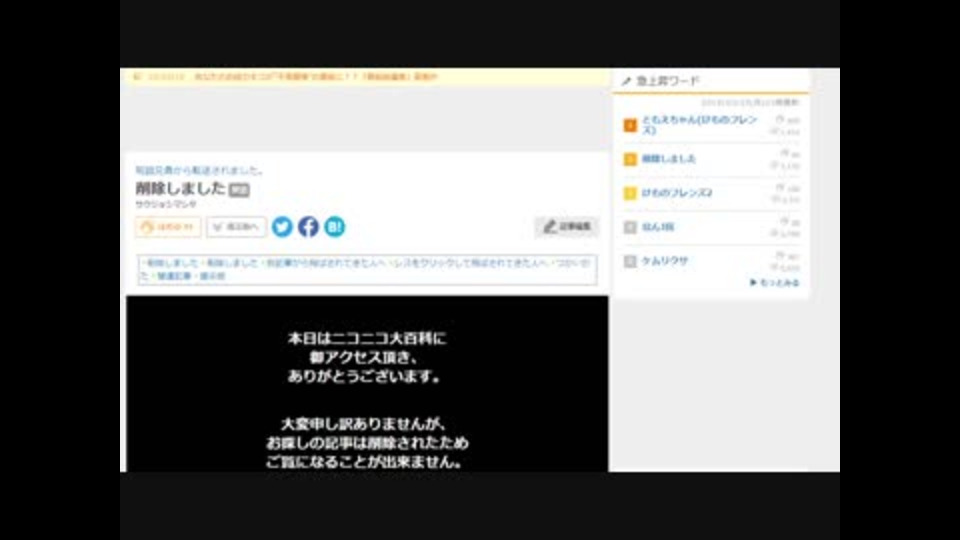The height and width of the screenshot is (540, 960).
Task: Click the お探しの記事は削除されたため message line
Action: [x=367, y=442]
